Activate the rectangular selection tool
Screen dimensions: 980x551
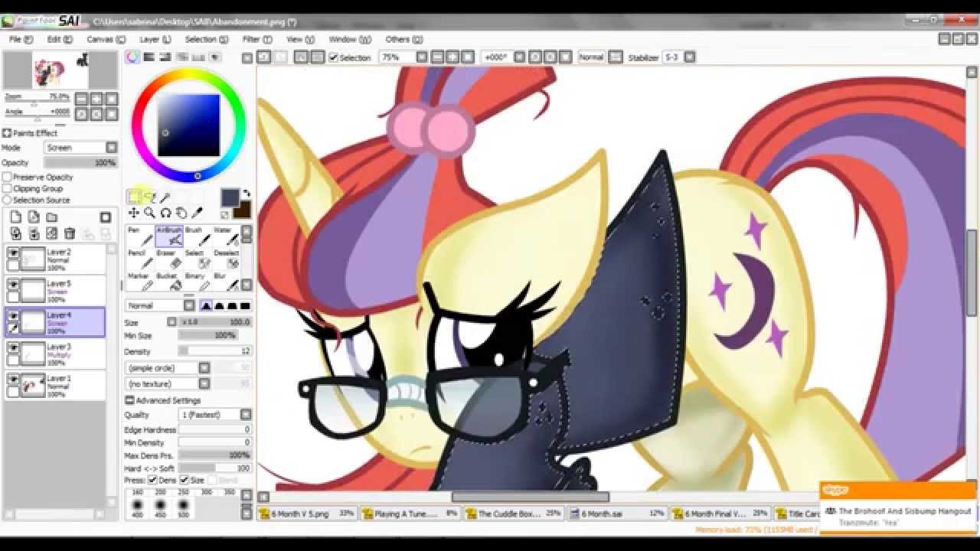[x=134, y=197]
